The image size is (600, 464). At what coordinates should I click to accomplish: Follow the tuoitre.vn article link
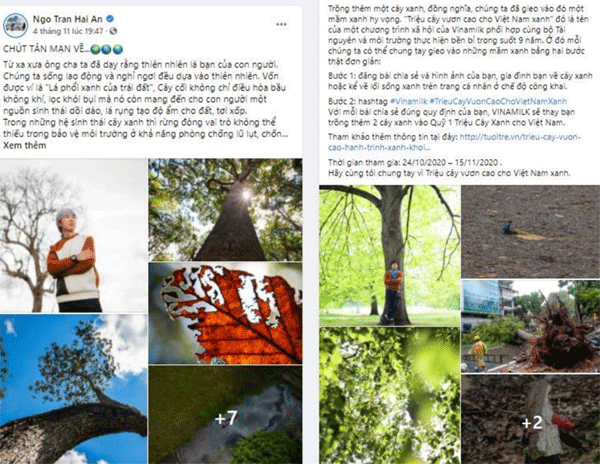pyautogui.click(x=455, y=142)
